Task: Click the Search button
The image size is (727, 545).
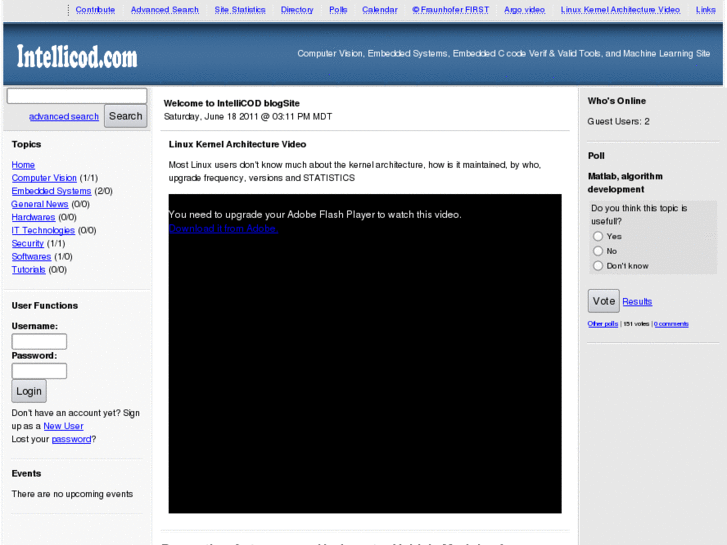Action: tap(126, 116)
